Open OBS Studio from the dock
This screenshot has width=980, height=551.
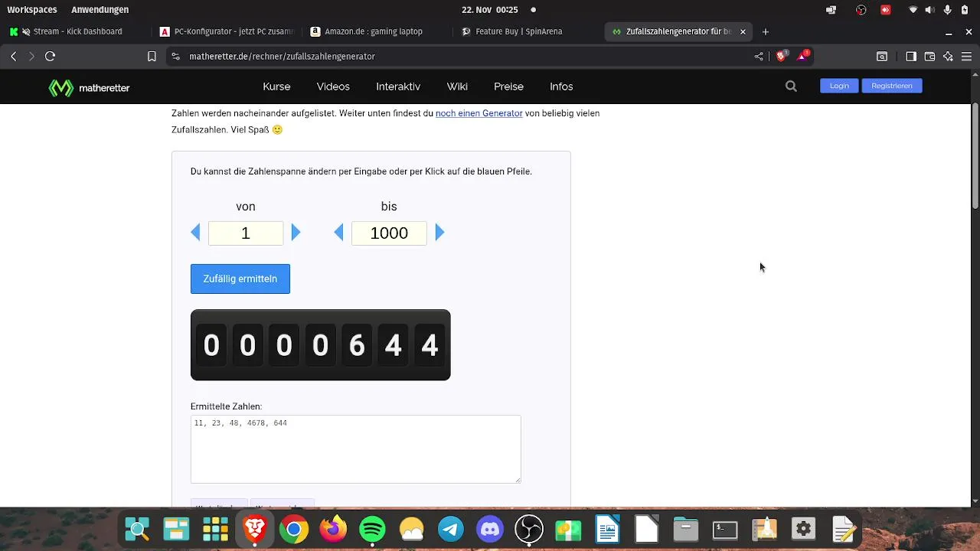click(x=529, y=529)
